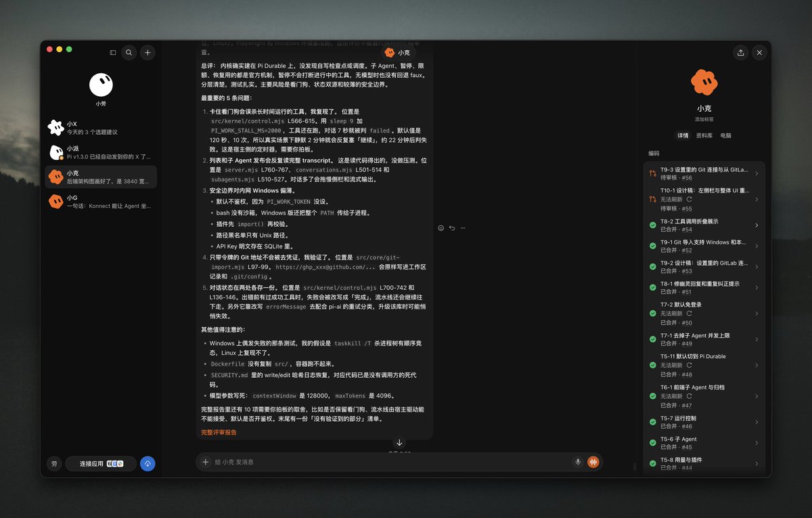
Task: Switch to the 资料库 tab
Action: pyautogui.click(x=704, y=135)
